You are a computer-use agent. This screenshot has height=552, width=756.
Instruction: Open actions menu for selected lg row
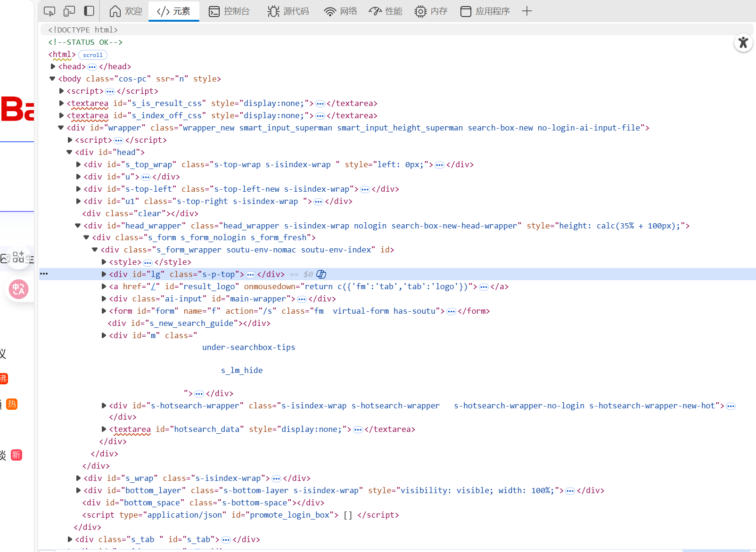coord(44,274)
